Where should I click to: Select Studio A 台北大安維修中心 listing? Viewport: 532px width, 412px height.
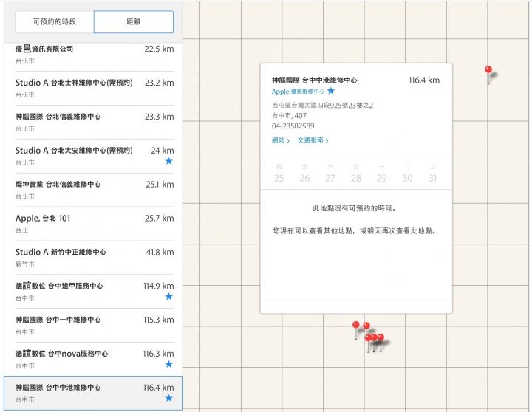click(95, 157)
